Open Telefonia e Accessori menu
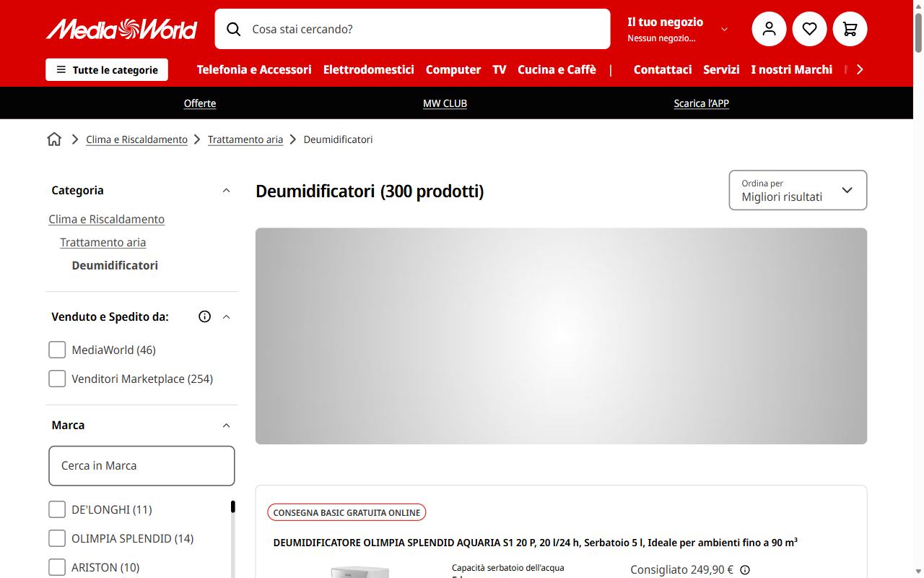Screen dimensions: 924x578 point(254,69)
